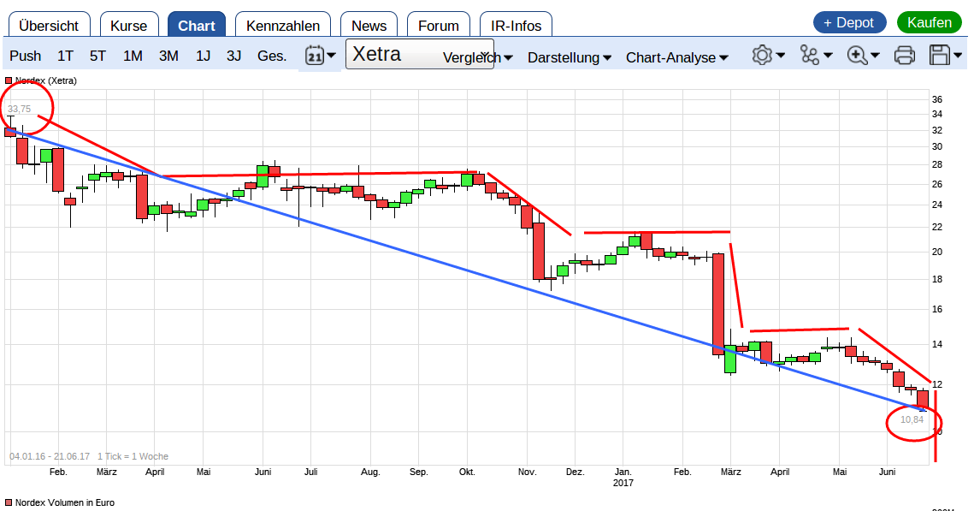Viewport: 980px width, 511px height.
Task: Set chart range to 3M
Action: pyautogui.click(x=168, y=56)
